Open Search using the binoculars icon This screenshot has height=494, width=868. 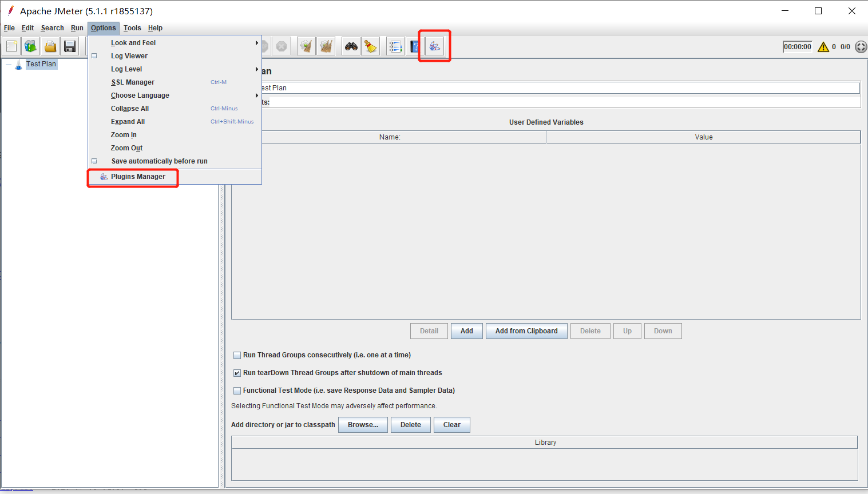pyautogui.click(x=351, y=46)
